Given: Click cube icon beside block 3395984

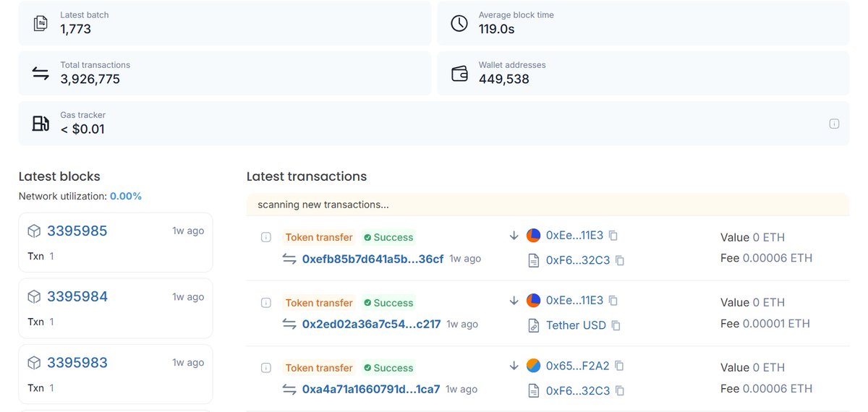Looking at the screenshot, I should (x=34, y=297).
